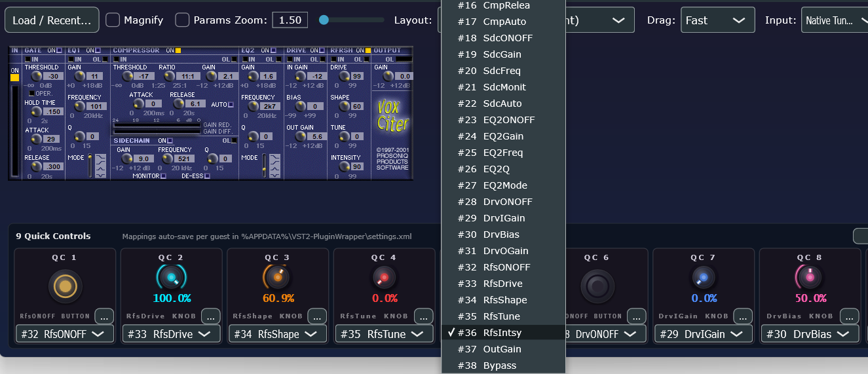Click the Sidechain Gain knob
Viewport: 868px width, 374px height.
pyautogui.click(x=126, y=159)
